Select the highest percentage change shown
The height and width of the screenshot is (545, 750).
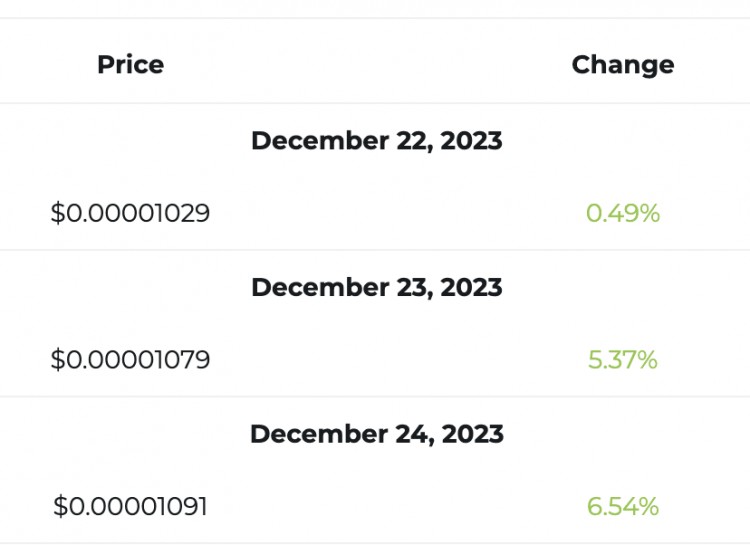click(x=622, y=507)
